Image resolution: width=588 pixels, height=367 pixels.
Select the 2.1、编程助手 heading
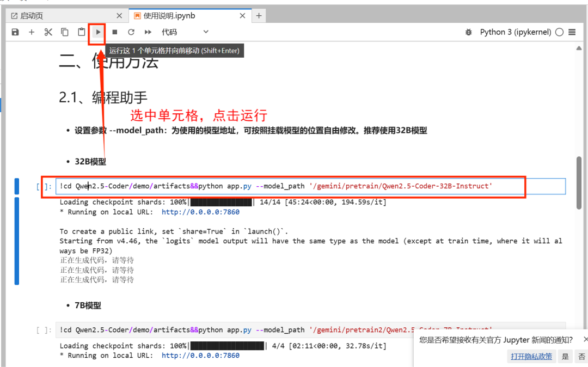tap(103, 98)
